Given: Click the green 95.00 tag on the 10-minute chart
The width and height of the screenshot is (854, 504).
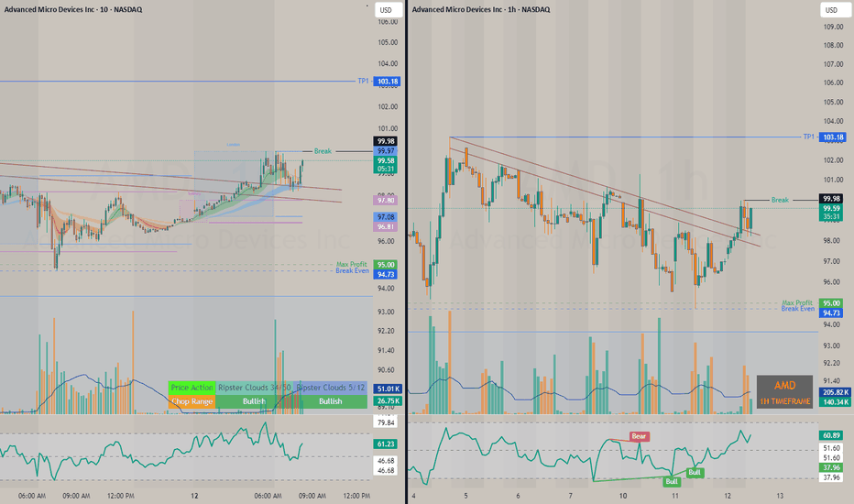Looking at the screenshot, I should click(386, 265).
